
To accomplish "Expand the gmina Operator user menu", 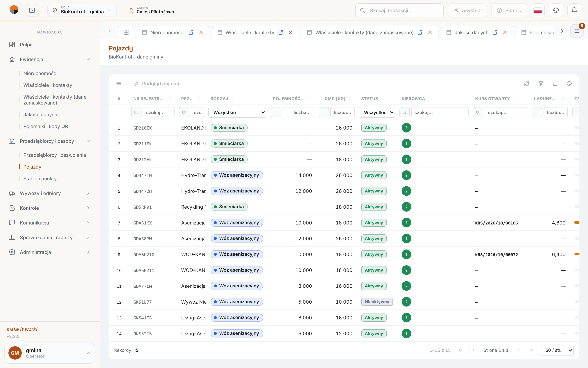I will [50, 353].
